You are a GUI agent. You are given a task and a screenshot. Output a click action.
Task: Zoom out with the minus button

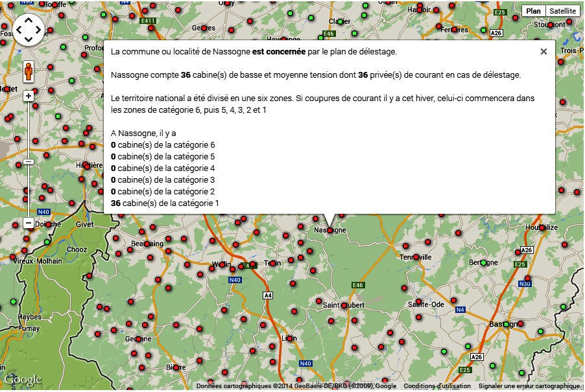29,223
